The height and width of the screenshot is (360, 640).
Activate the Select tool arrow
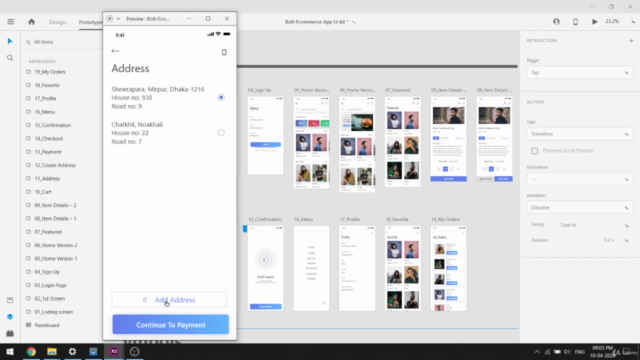click(10, 41)
